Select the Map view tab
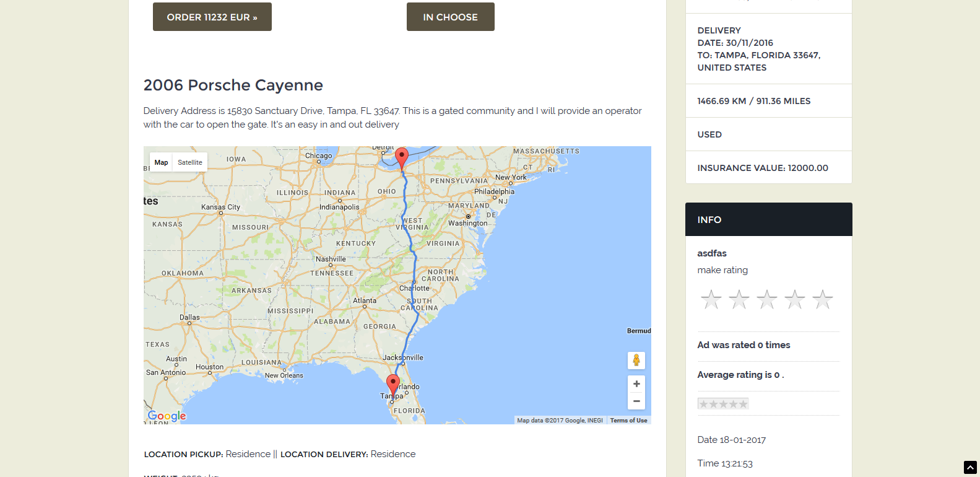 pyautogui.click(x=161, y=162)
